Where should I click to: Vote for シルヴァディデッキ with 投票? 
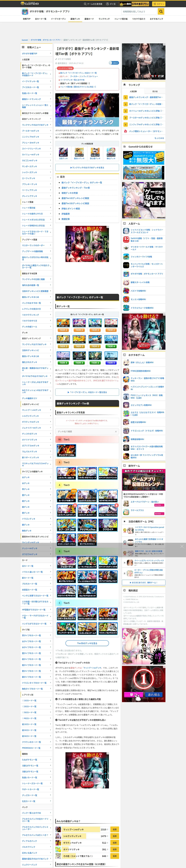click(x=115, y=836)
